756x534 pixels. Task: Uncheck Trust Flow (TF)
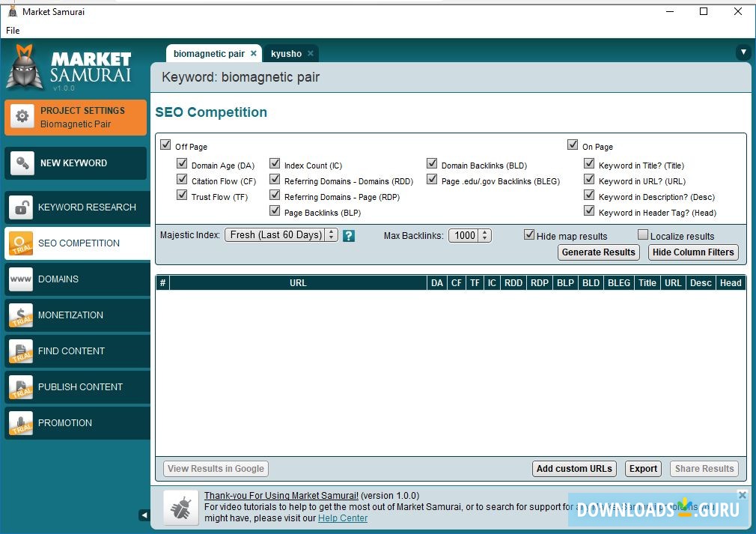click(x=182, y=195)
